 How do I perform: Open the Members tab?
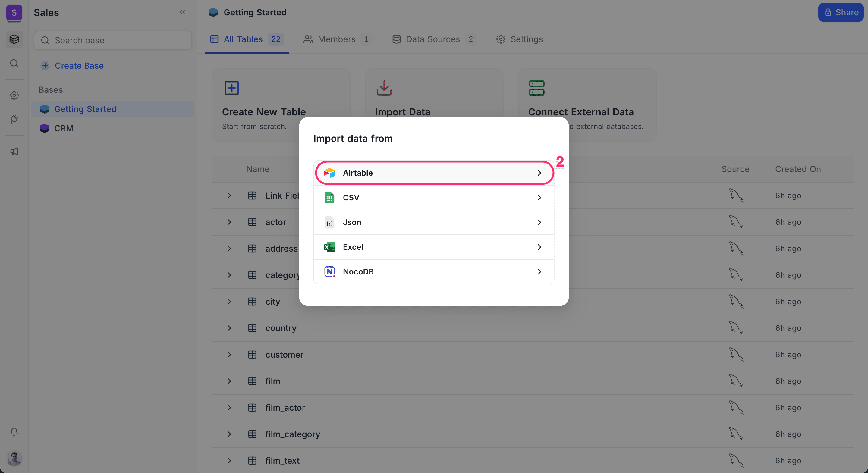pos(336,39)
